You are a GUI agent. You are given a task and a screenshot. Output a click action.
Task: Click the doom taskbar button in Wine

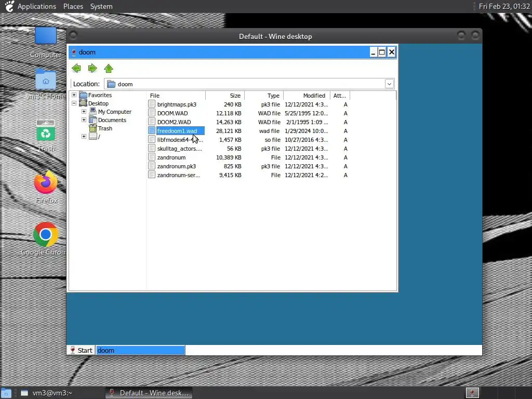140,350
